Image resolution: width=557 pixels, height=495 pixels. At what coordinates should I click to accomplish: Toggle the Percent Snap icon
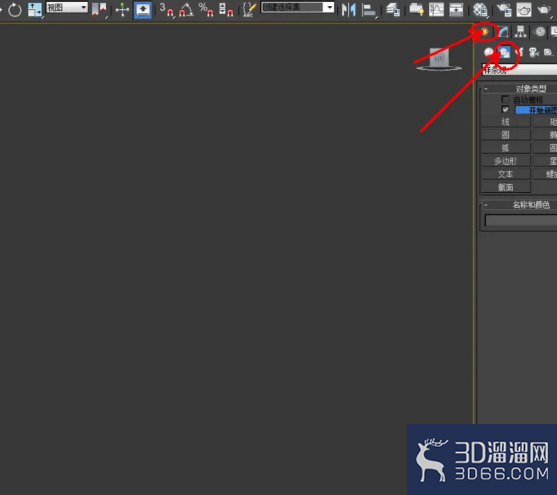pos(206,10)
